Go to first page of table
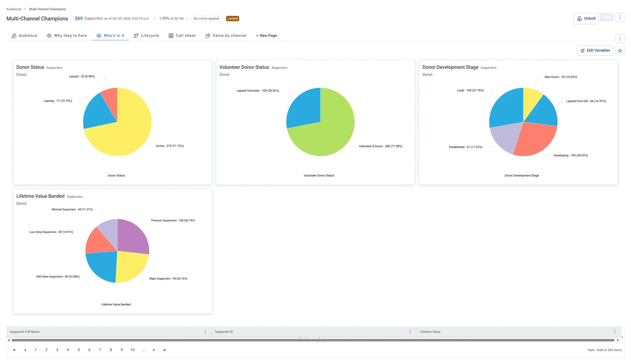Screen dimensions: 631x364 pyautogui.click(x=14, y=350)
